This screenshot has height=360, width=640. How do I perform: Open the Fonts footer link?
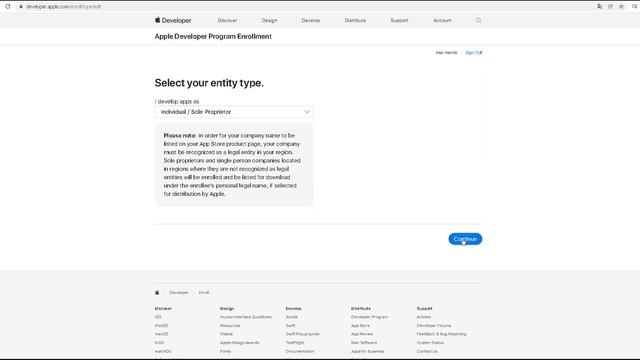(225, 351)
